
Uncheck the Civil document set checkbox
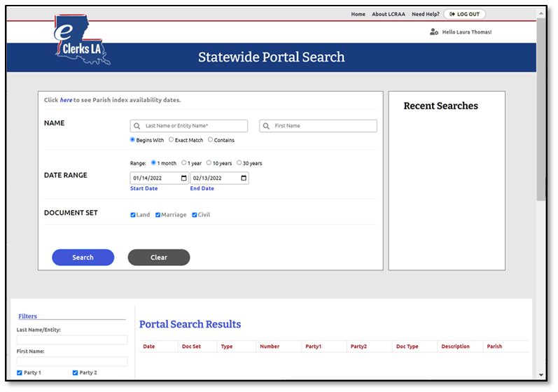[x=195, y=215]
